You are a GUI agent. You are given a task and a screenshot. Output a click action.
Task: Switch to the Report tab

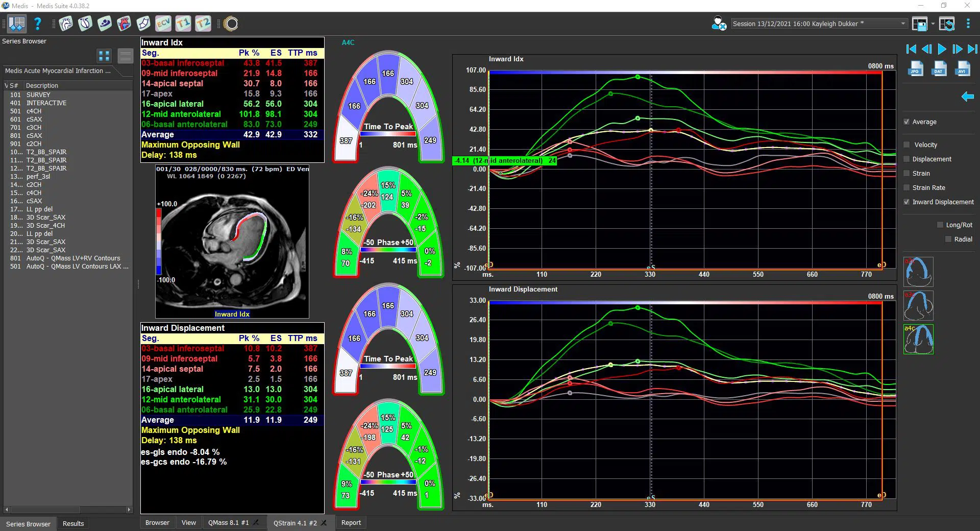point(351,523)
